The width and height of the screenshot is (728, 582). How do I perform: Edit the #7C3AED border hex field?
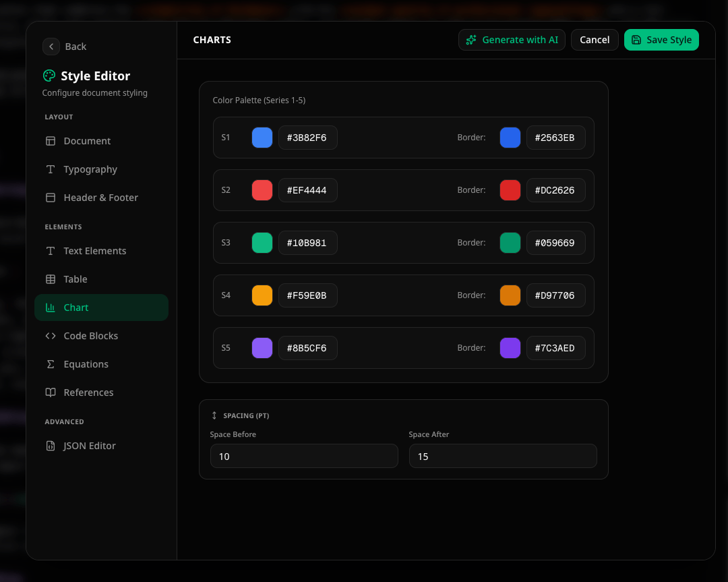(x=555, y=348)
